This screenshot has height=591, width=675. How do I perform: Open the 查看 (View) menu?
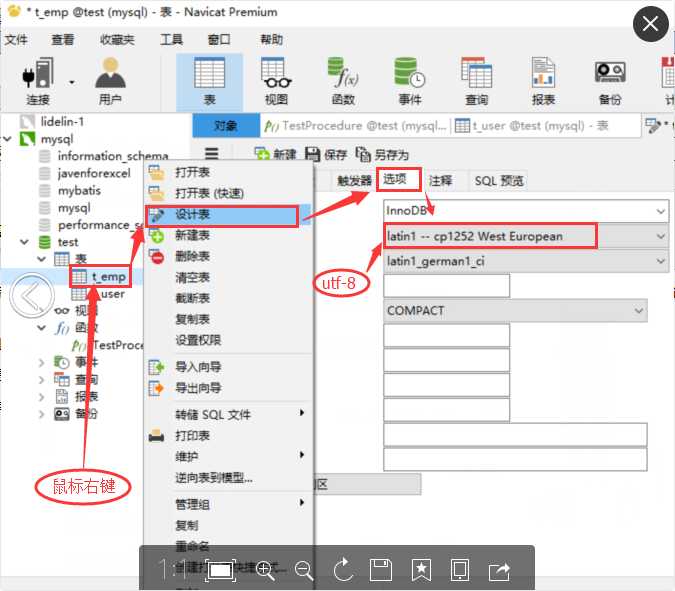coord(63,40)
